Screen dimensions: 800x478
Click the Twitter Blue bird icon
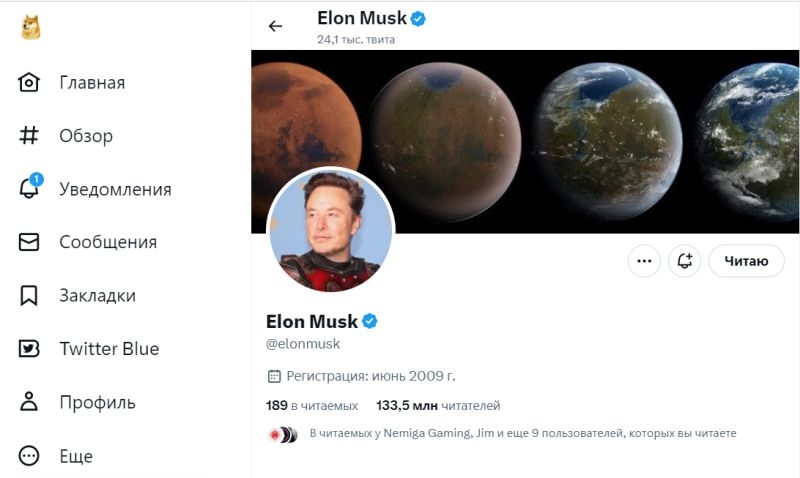pyautogui.click(x=29, y=349)
